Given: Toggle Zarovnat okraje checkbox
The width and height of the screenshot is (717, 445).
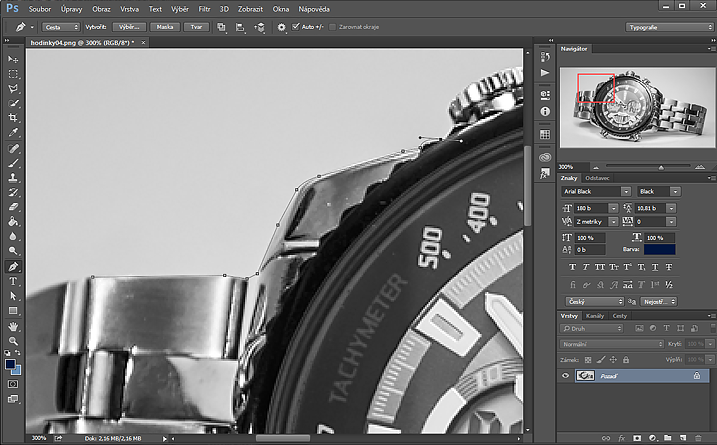Looking at the screenshot, I should pos(332,27).
